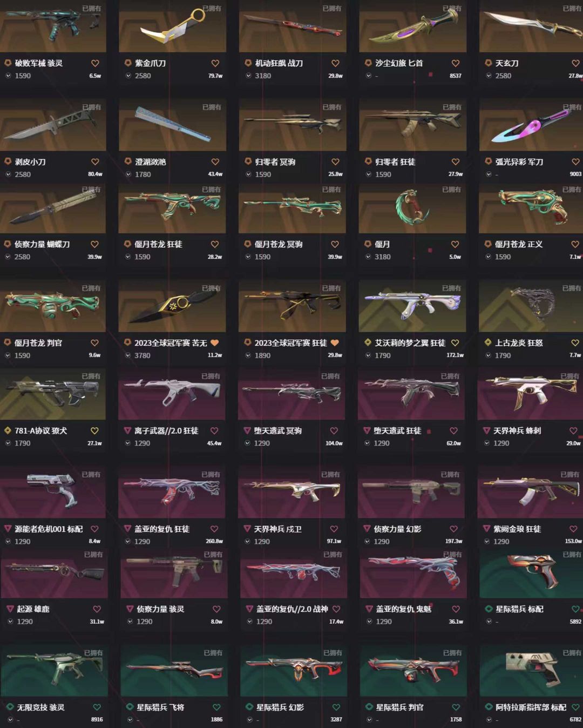
Task: Click the gold diamond icon beside 781-A协议 獠犬
Action: pos(8,430)
